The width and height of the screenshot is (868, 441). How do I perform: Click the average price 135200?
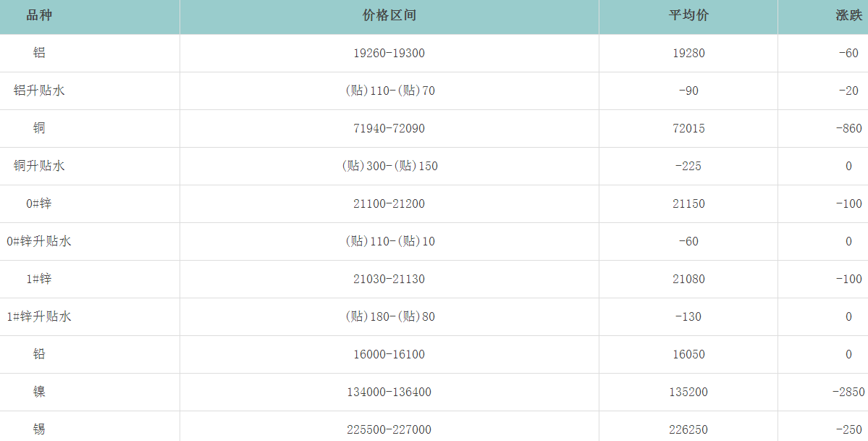688,392
